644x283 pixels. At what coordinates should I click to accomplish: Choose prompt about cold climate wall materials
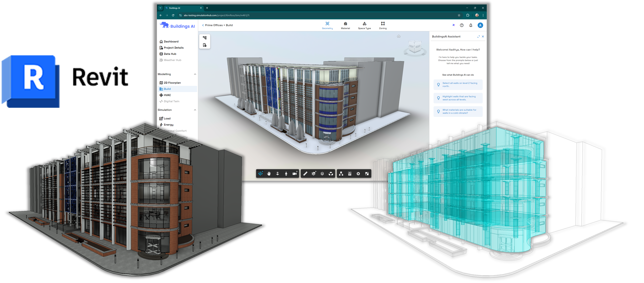(x=458, y=111)
